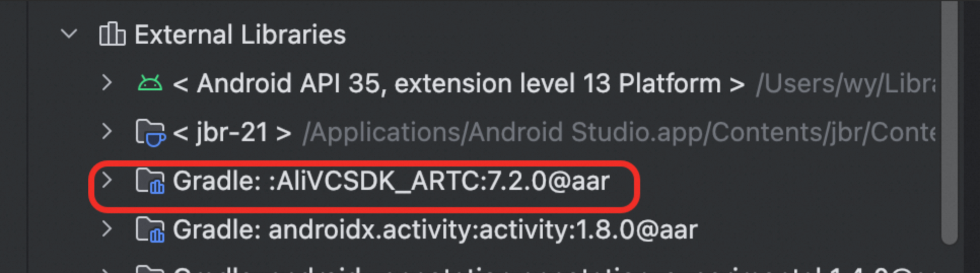The image size is (980, 273).
Task: Expand the Gradle AliVCSDK_ARTC:7.2.0@aar node
Action: click(x=107, y=180)
